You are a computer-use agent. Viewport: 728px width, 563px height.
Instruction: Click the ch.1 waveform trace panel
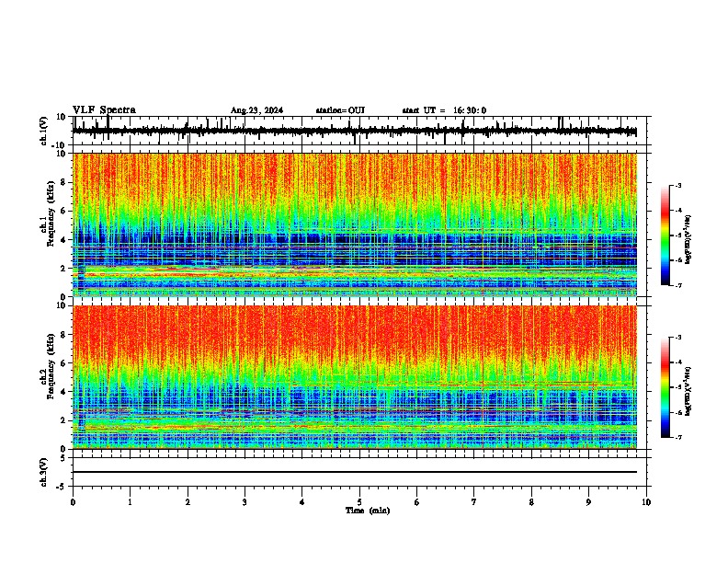359,131
